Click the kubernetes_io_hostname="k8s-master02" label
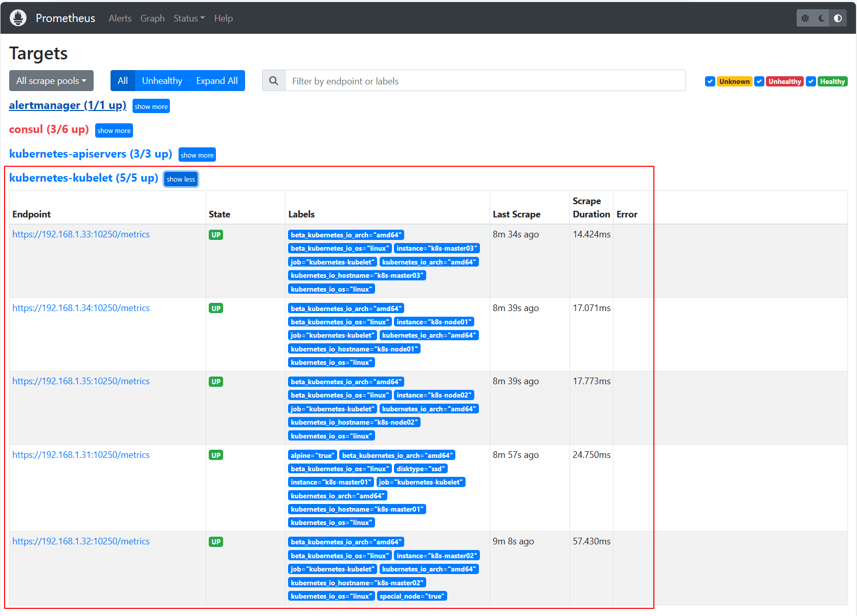The image size is (857, 616). (357, 583)
